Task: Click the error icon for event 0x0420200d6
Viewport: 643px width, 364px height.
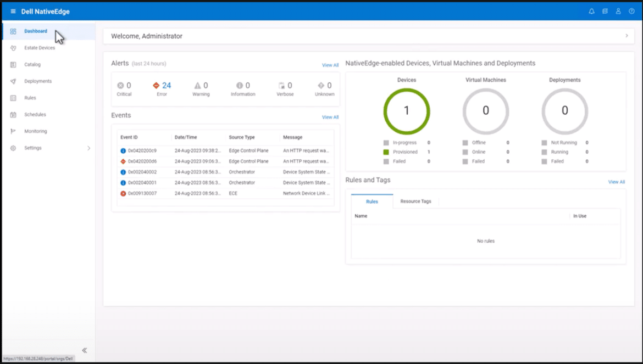Action: (x=123, y=161)
